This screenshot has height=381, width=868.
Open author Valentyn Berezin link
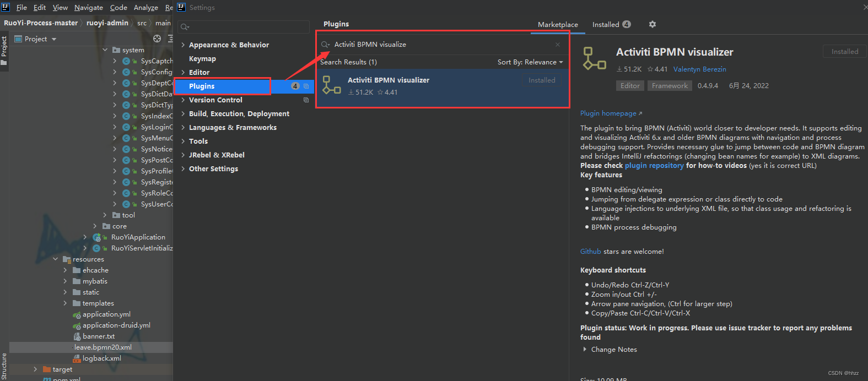(x=699, y=69)
